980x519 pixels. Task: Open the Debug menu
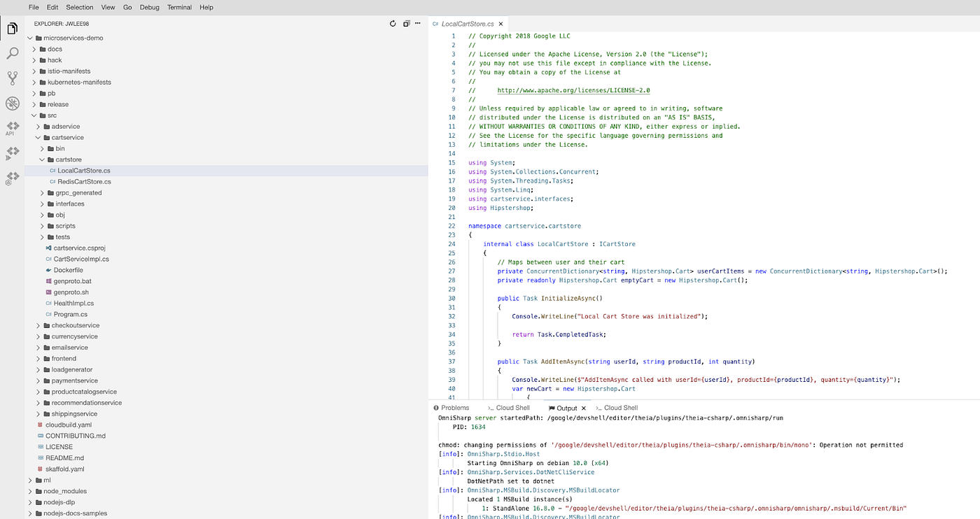click(150, 7)
